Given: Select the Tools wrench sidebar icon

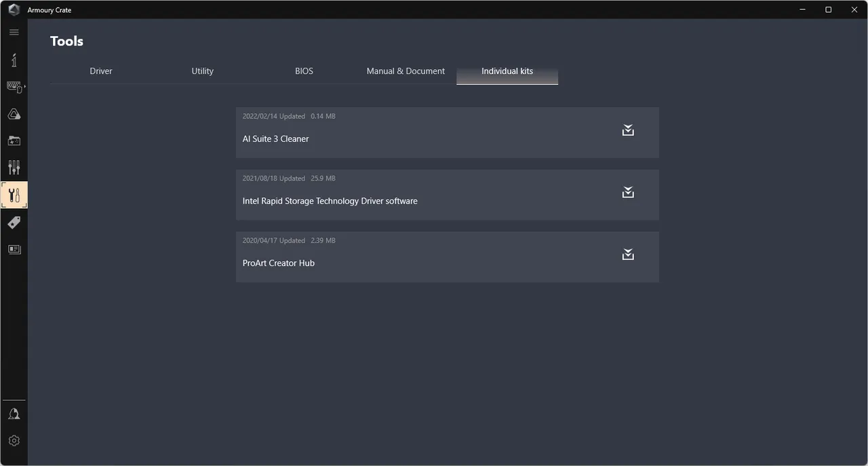Looking at the screenshot, I should [14, 195].
